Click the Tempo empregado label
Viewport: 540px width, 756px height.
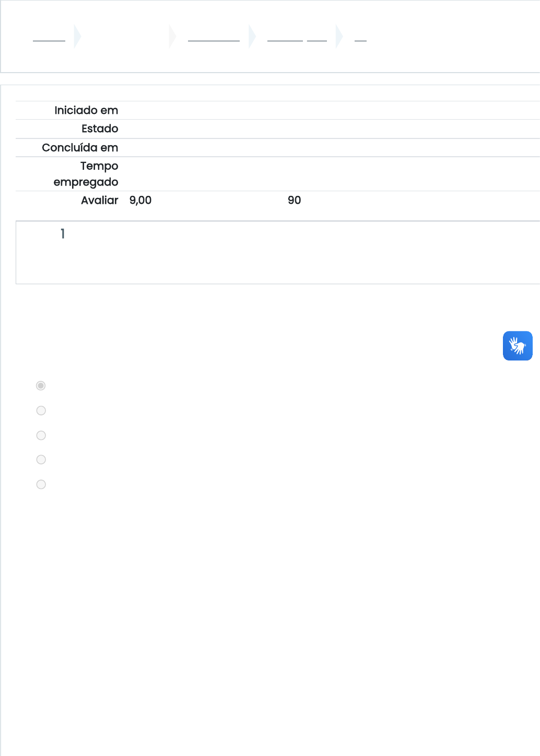pos(86,174)
